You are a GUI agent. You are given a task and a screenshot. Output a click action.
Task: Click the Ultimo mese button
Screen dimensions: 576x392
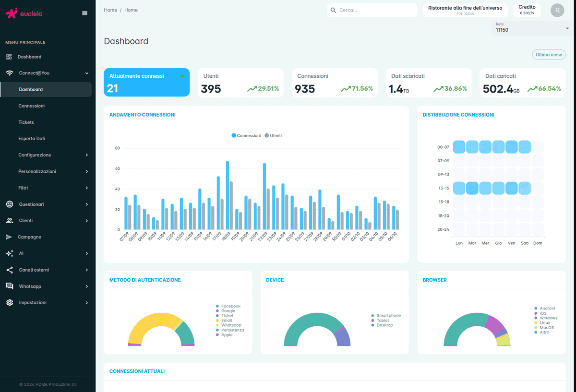[549, 55]
